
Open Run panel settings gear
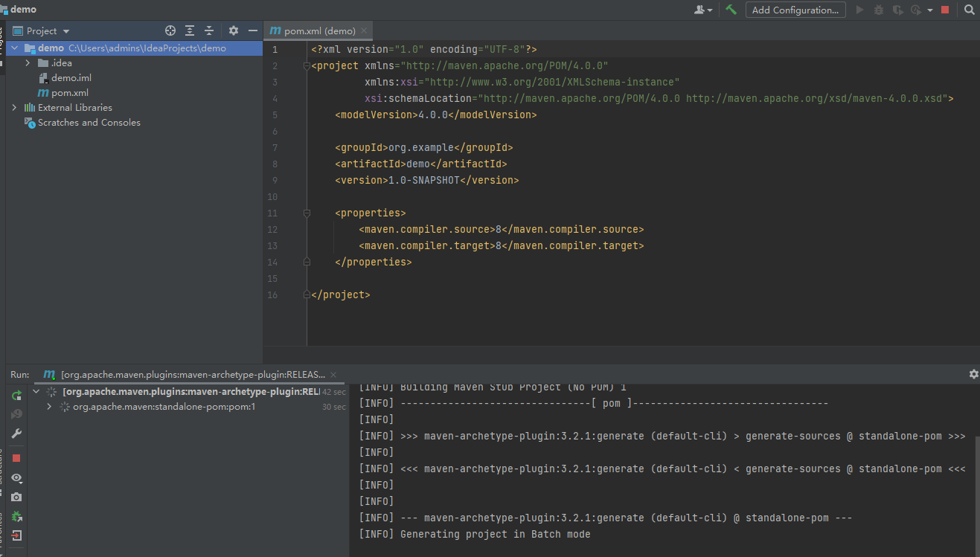coord(973,374)
